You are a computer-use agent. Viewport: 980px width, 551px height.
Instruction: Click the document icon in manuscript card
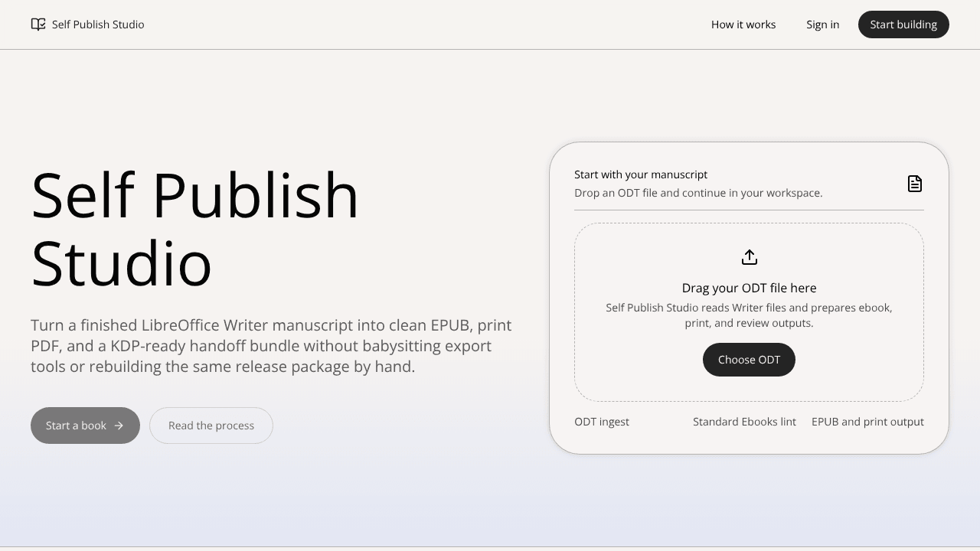[915, 184]
